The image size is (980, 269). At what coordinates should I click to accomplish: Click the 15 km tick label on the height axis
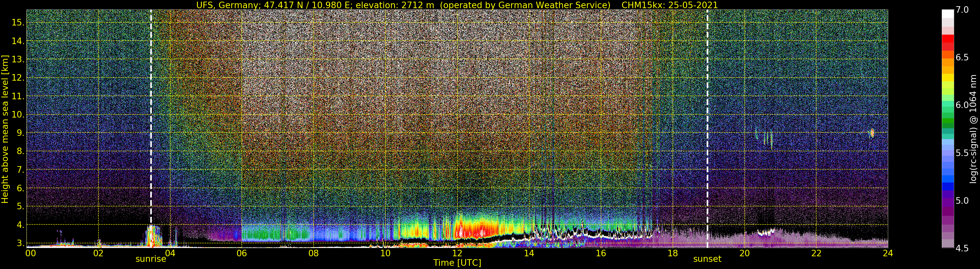point(18,23)
